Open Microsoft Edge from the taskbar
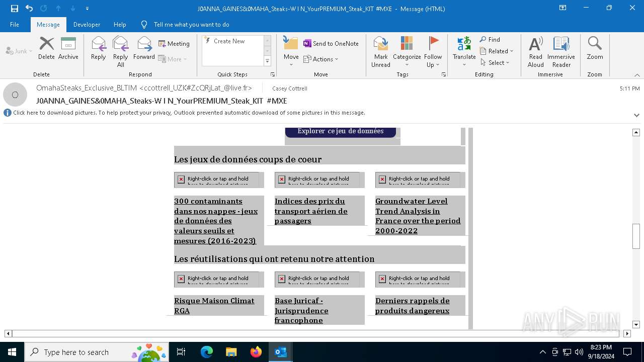This screenshot has width=644, height=362. pyautogui.click(x=207, y=352)
